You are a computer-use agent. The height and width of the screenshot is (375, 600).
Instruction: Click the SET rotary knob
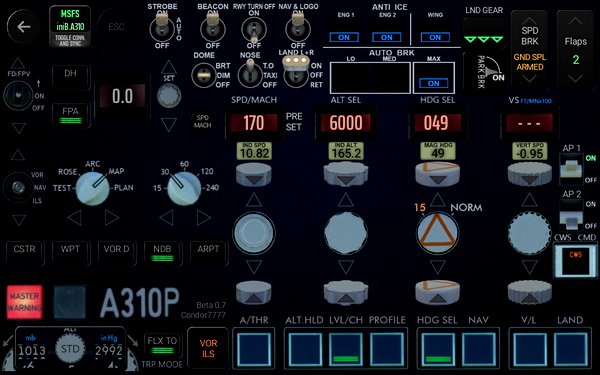(169, 96)
